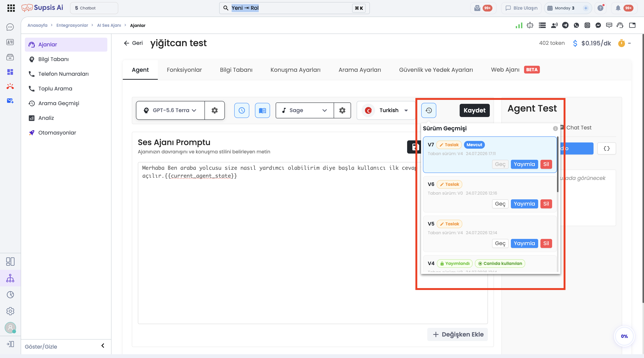Click the green signal bars icon

[x=519, y=25]
